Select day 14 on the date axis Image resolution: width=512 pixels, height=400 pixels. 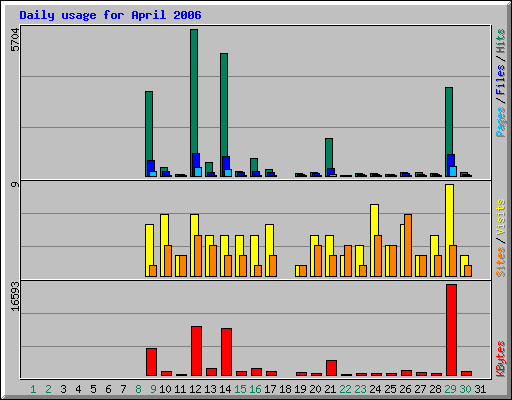225,389
